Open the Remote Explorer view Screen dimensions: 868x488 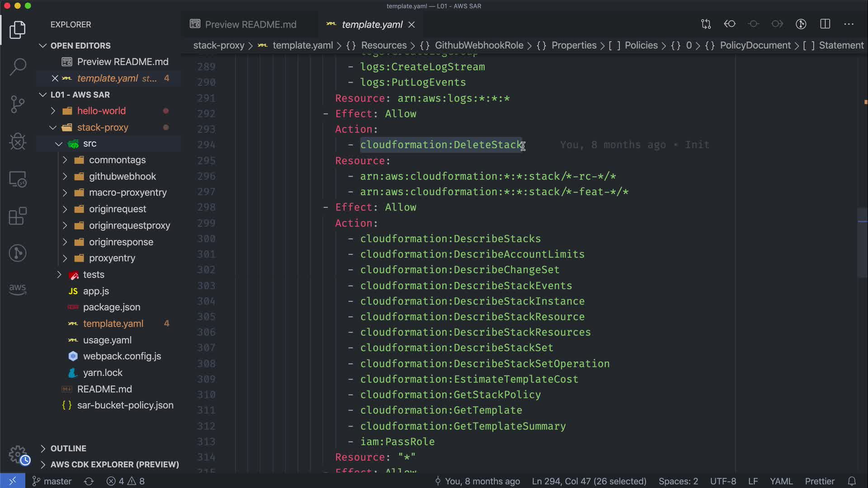click(x=18, y=179)
